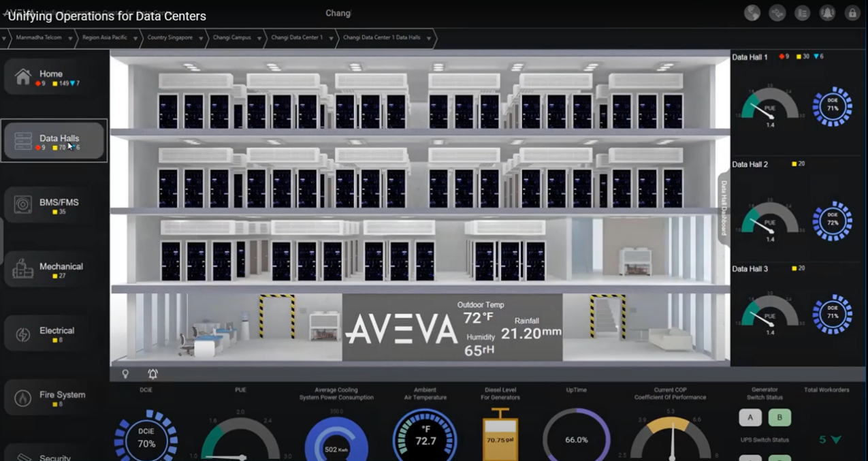The image size is (868, 461).
Task: Switch generator to position A
Action: pyautogui.click(x=750, y=417)
